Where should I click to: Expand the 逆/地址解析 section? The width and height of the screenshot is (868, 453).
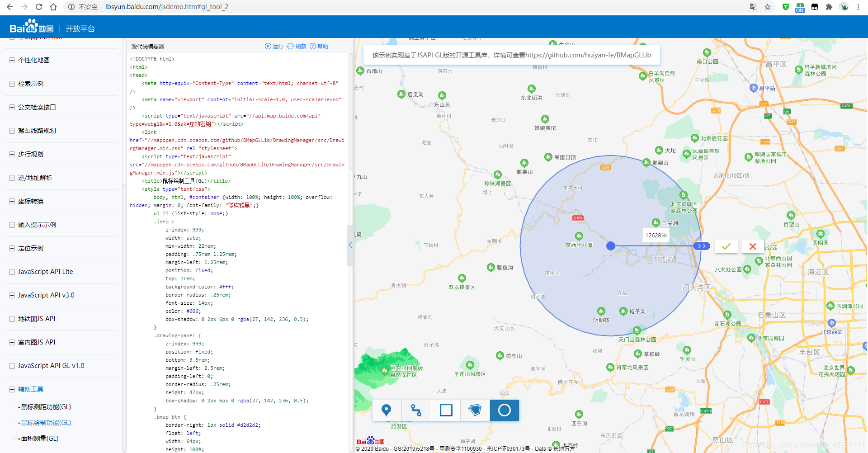click(x=12, y=178)
